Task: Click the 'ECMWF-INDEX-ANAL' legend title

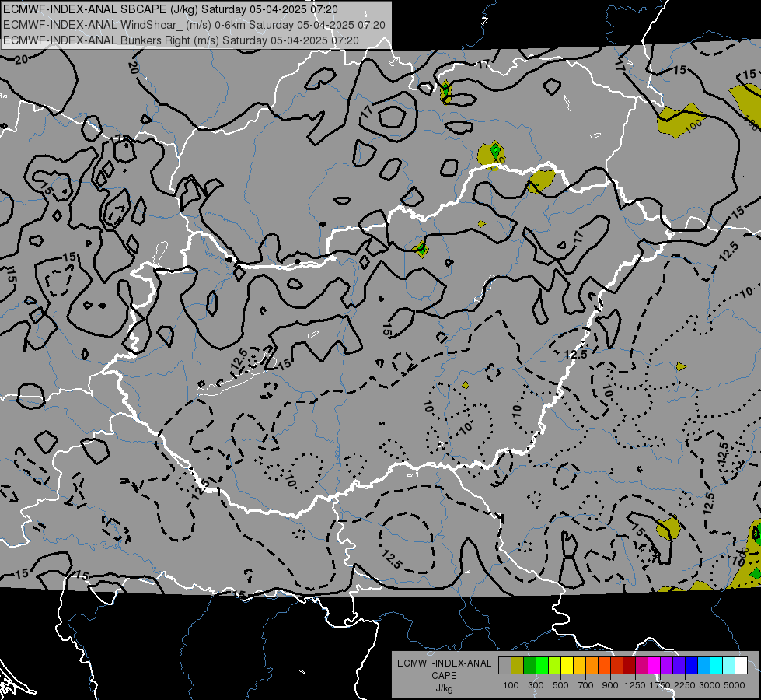Action: (445, 663)
